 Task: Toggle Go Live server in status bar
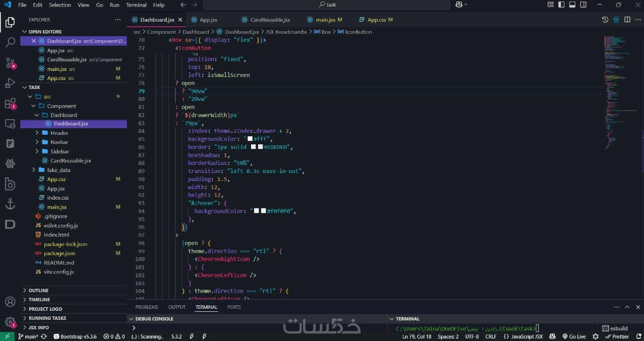coord(574,336)
